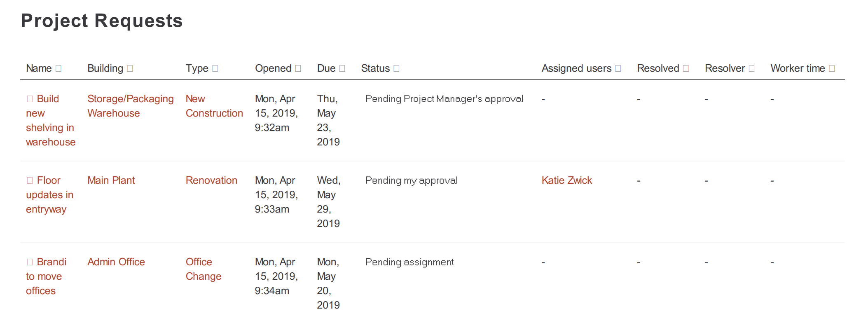Sort by Type using its header icon
This screenshot has height=330, width=868.
pos(215,68)
